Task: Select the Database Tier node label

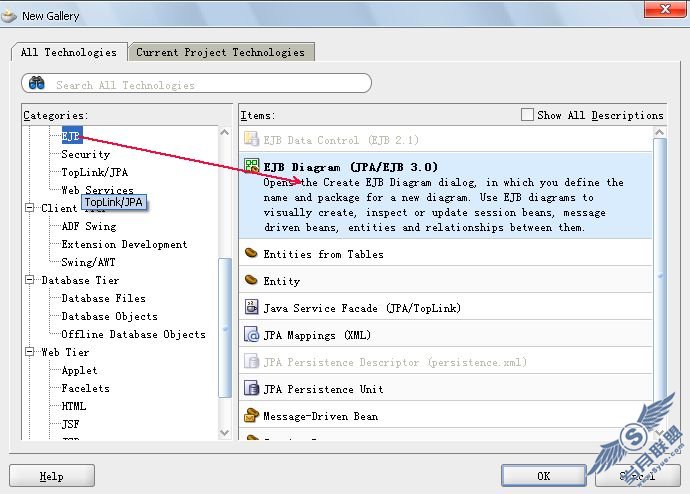Action: tap(80, 280)
